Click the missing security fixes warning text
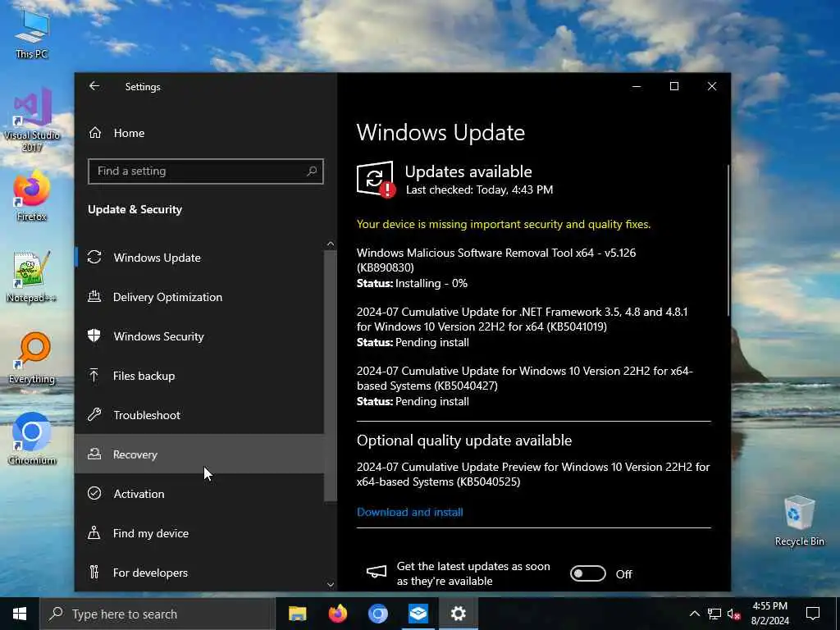Viewport: 840px width, 630px height. click(x=504, y=225)
